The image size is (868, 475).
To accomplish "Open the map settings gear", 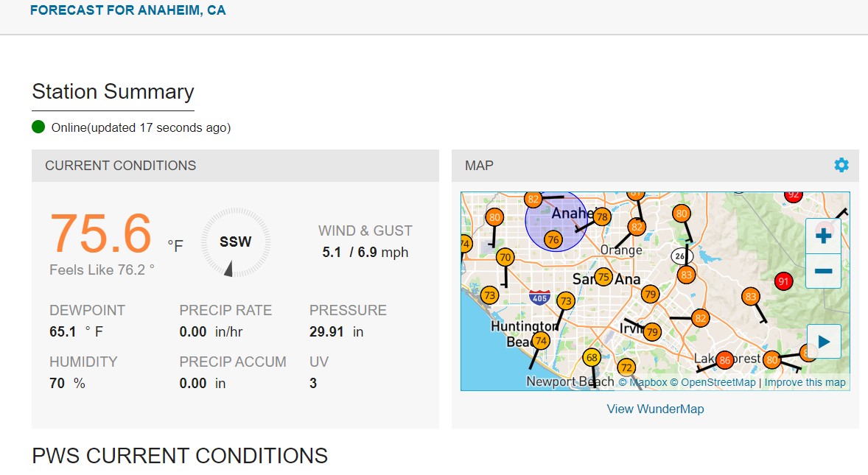I will point(841,165).
